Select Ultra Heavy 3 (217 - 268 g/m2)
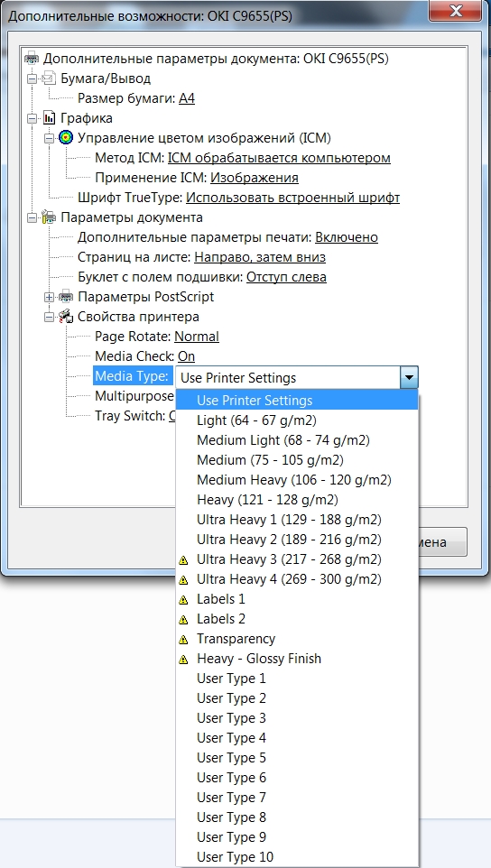Image resolution: width=491 pixels, height=868 pixels. pos(297,559)
